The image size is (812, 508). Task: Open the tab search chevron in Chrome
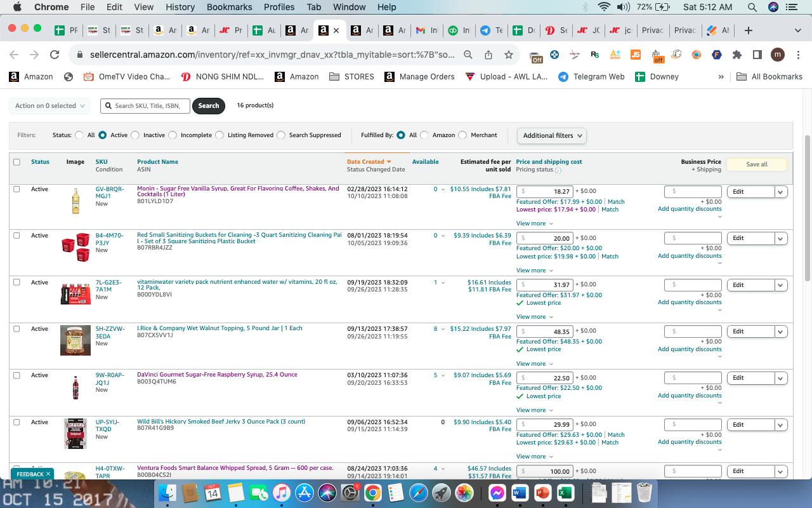798,30
